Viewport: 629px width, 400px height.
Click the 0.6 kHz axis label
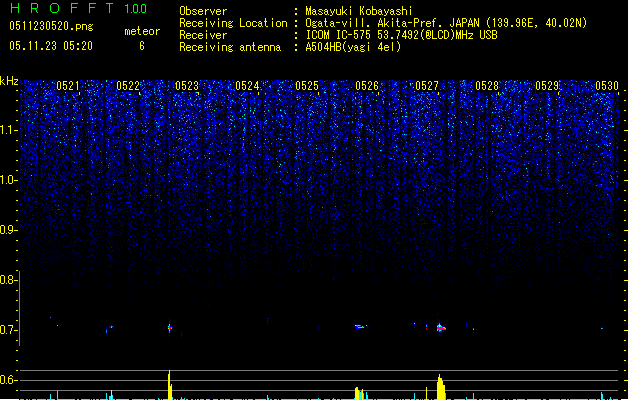(8, 380)
